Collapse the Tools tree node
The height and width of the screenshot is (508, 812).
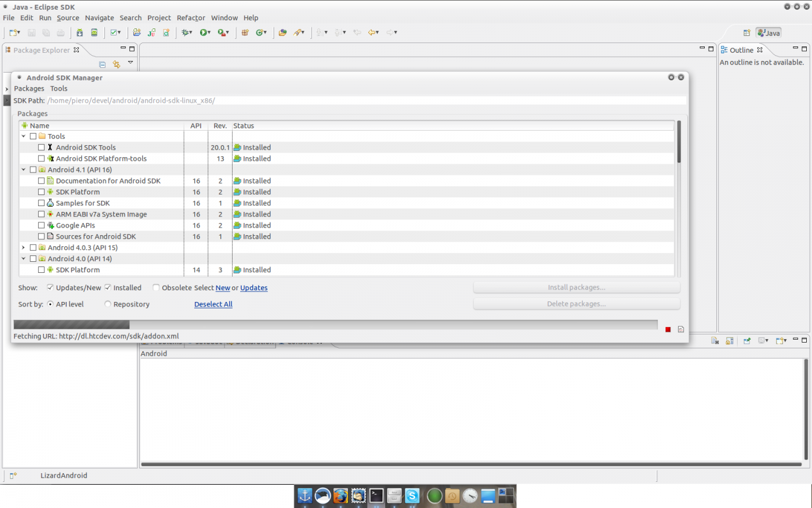(24, 136)
